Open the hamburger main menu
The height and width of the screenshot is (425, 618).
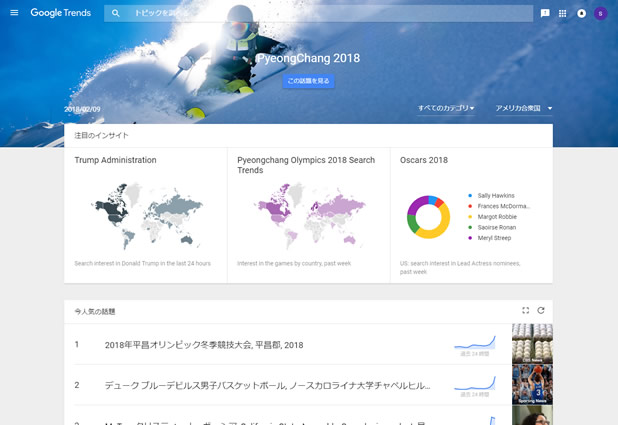pos(14,13)
